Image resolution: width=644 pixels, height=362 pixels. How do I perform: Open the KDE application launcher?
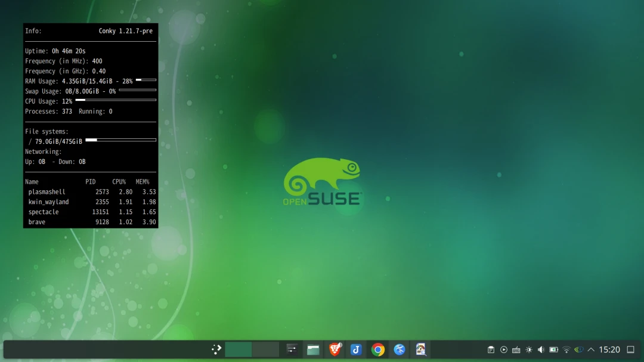click(x=216, y=349)
